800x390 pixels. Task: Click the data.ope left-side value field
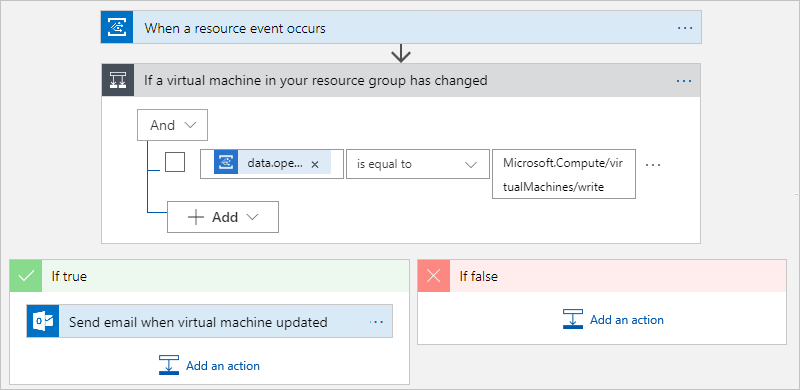pyautogui.click(x=272, y=164)
